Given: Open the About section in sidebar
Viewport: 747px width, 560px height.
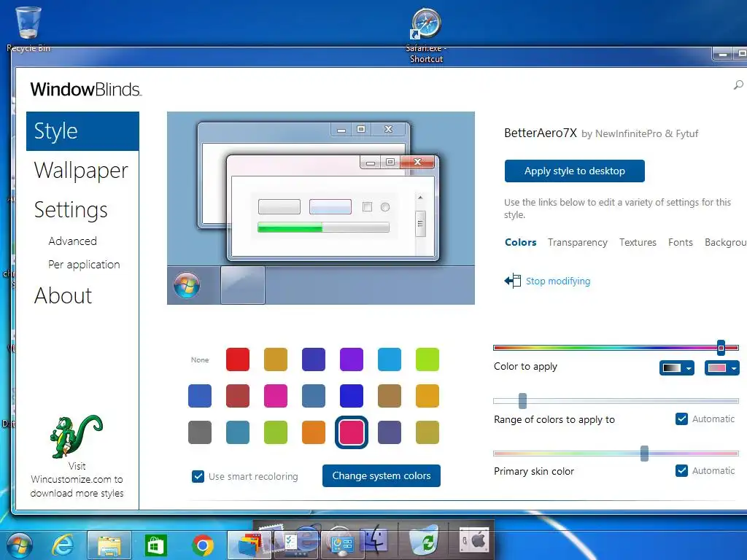Looking at the screenshot, I should click(63, 296).
